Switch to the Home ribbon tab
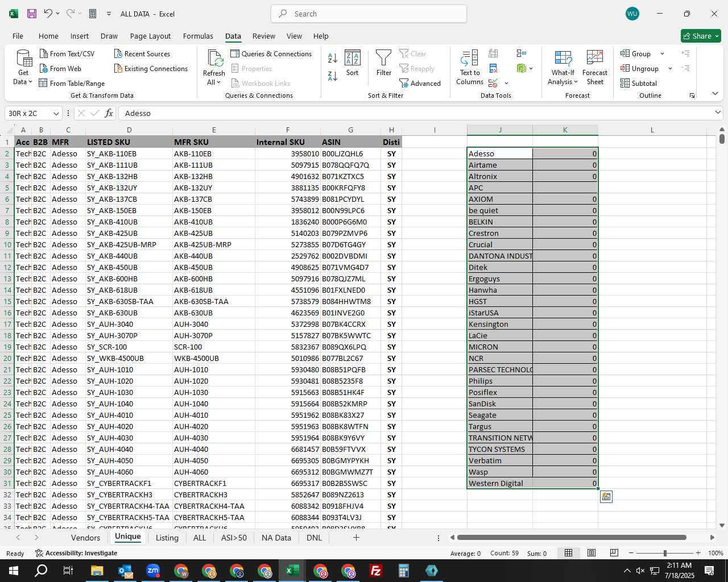728x582 pixels. (x=48, y=36)
